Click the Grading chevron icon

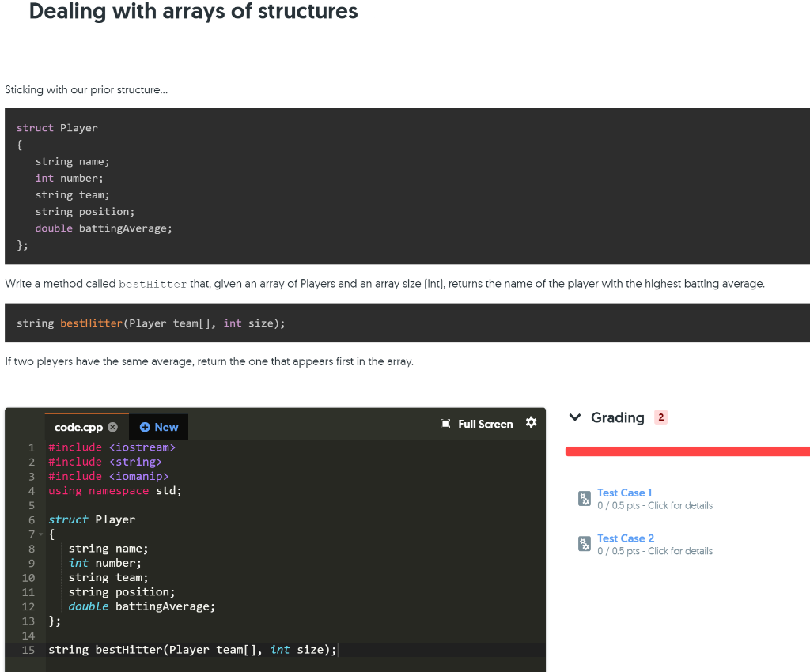click(x=575, y=417)
